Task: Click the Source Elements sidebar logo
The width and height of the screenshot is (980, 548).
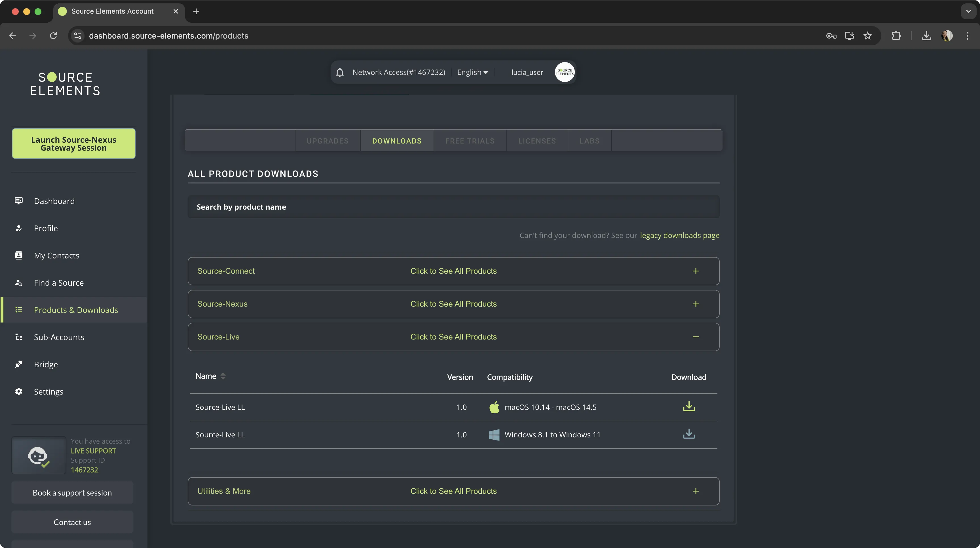Action: tap(65, 84)
